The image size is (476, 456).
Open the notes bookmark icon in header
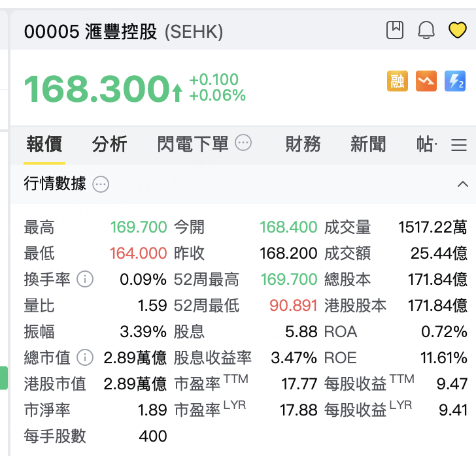395,30
